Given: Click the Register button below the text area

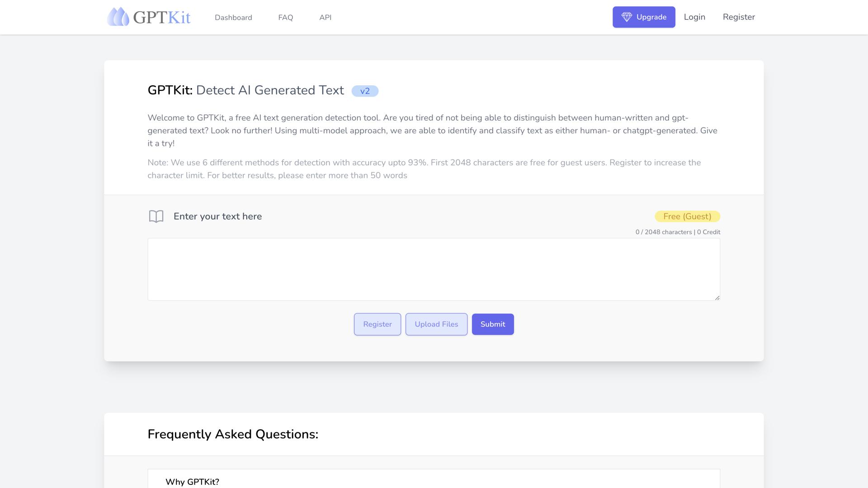Looking at the screenshot, I should 377,324.
